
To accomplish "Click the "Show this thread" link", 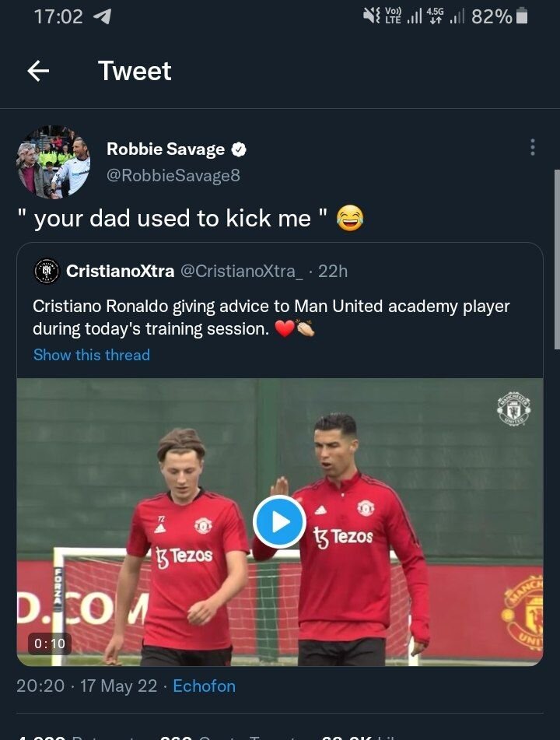I will (92, 355).
